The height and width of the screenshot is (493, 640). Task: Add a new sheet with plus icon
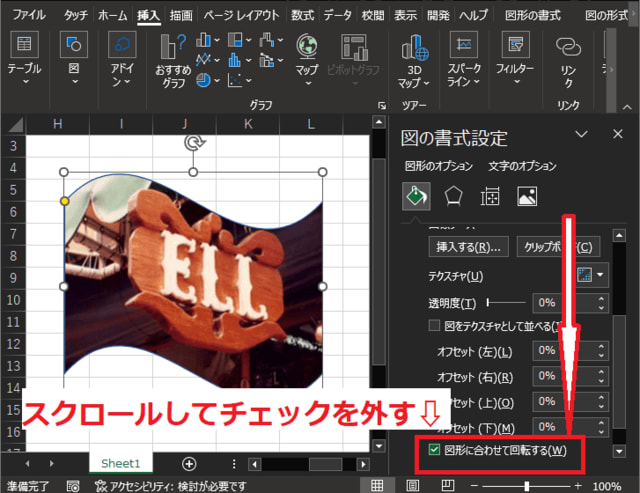click(189, 464)
